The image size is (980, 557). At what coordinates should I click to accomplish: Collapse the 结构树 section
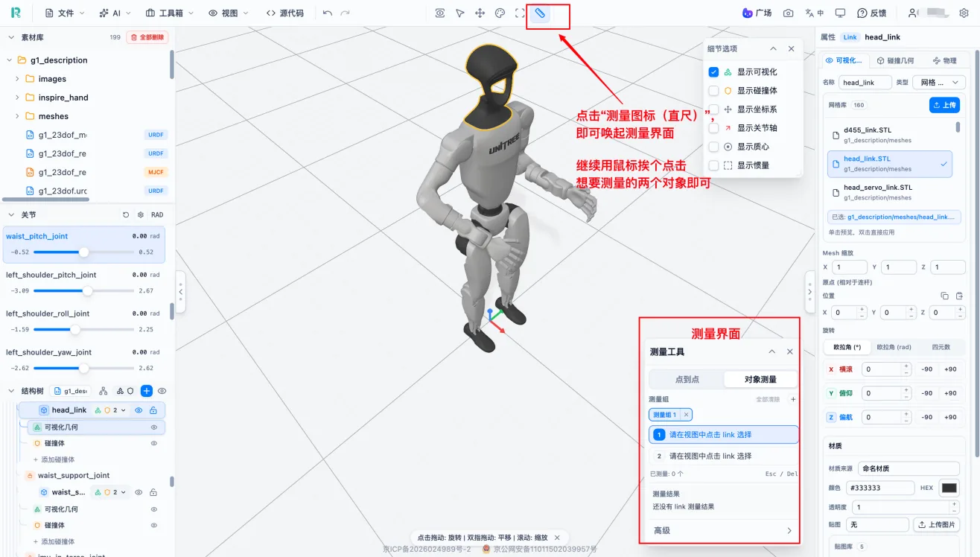11,391
